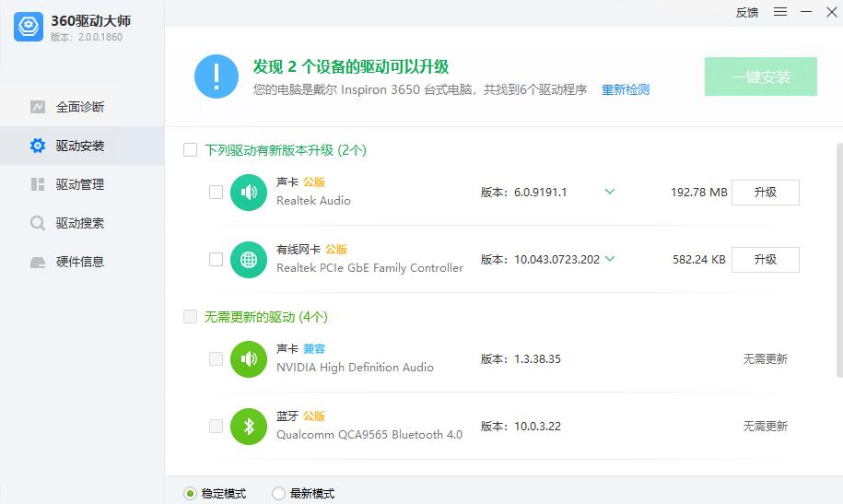Select the 最新模式 radio button
The height and width of the screenshot is (504, 843).
(x=278, y=493)
